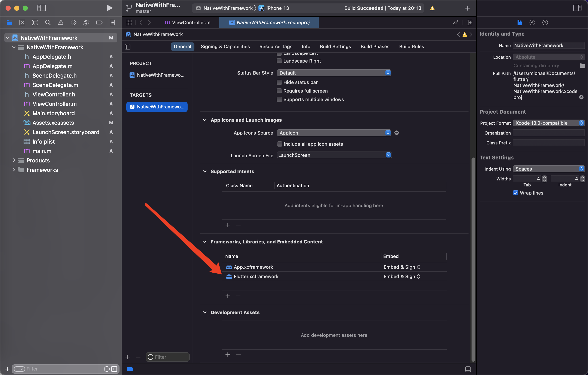This screenshot has height=375, width=588.
Task: Toggle Hide status bar checkbox
Action: point(279,82)
